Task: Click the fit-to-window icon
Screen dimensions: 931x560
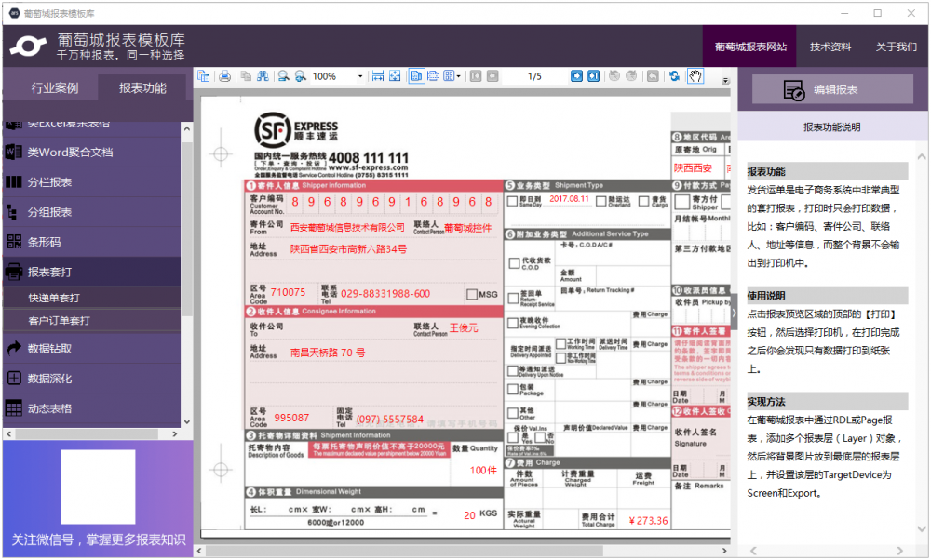Action: point(393,76)
